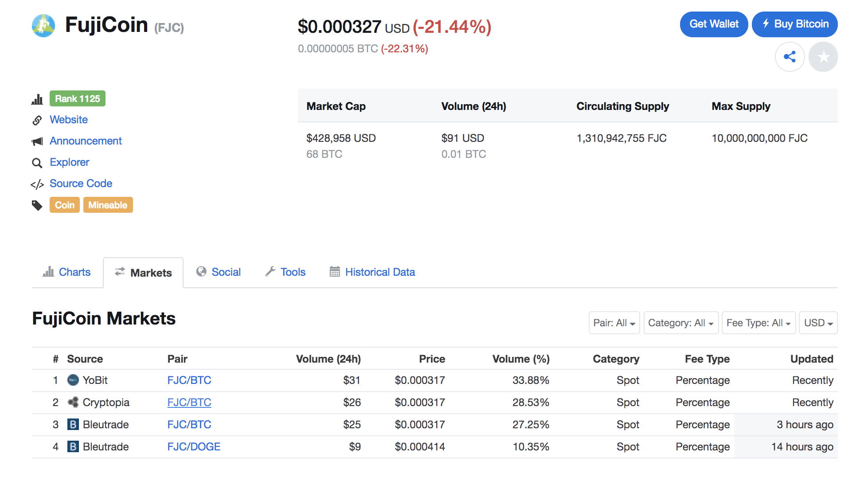The image size is (868, 485).
Task: Open the FJC/DOGE pair link
Action: pos(194,446)
